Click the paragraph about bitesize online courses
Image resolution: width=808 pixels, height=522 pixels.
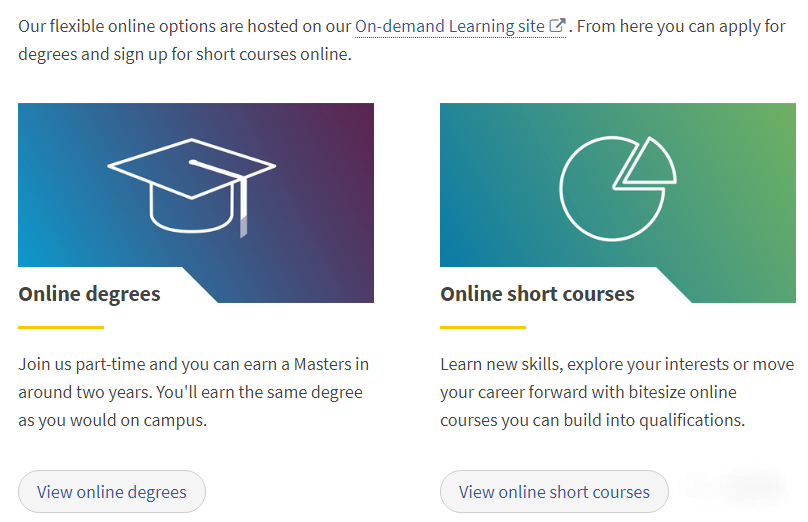617,392
